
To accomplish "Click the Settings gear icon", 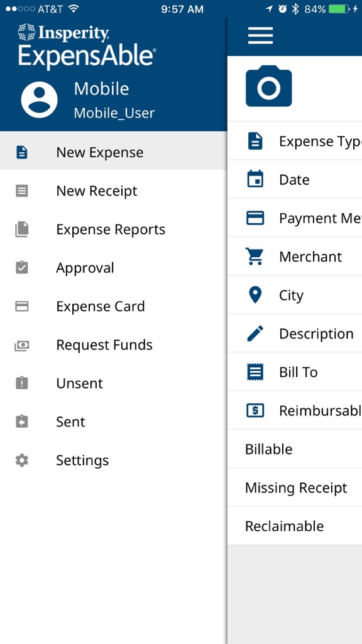I will coord(22,460).
